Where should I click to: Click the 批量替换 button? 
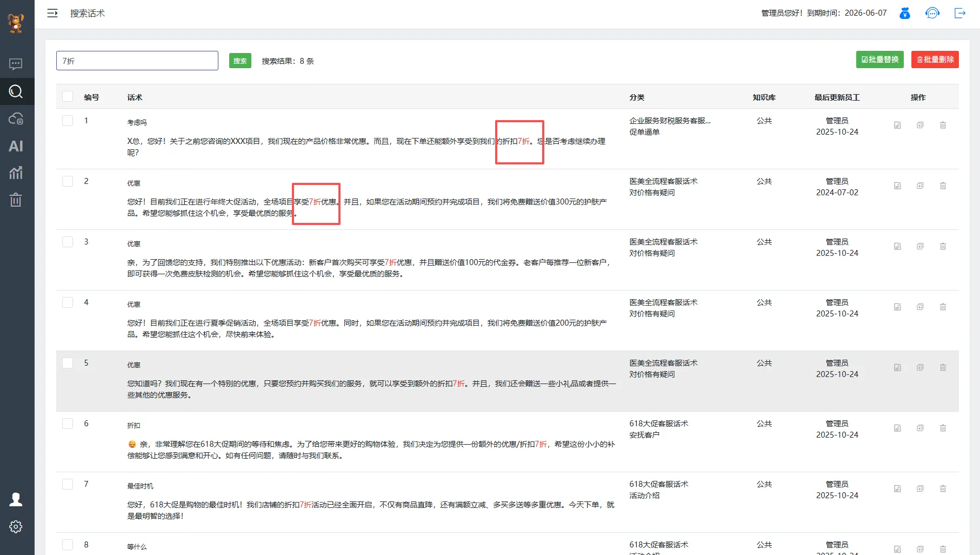[x=879, y=60]
